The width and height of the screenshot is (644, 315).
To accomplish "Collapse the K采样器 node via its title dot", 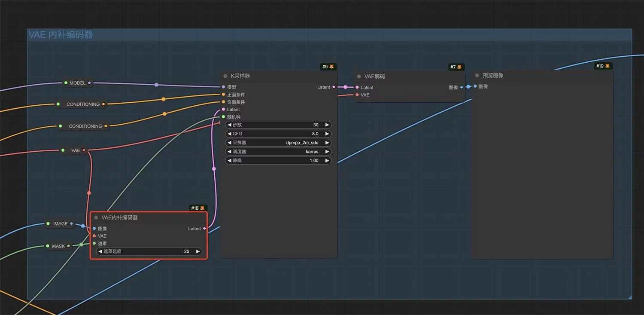I will click(225, 76).
